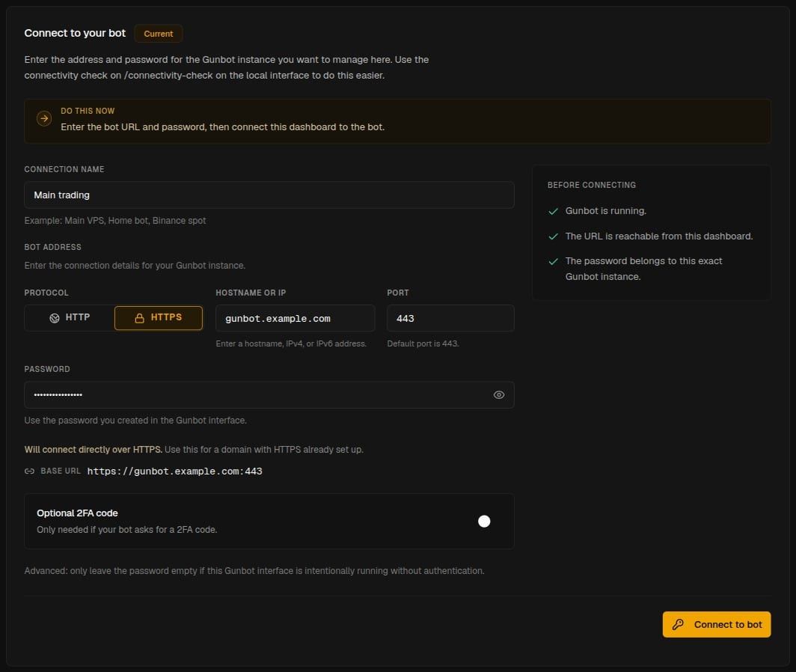796x672 pixels.
Task: Click 'Example: Main VPS, Home bot' hint text
Action: (x=115, y=221)
